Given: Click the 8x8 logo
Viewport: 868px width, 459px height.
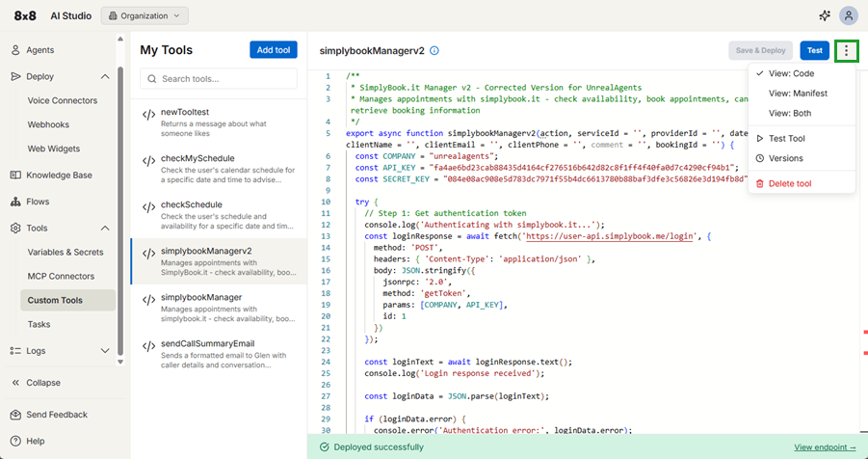Looking at the screenshot, I should click(25, 15).
